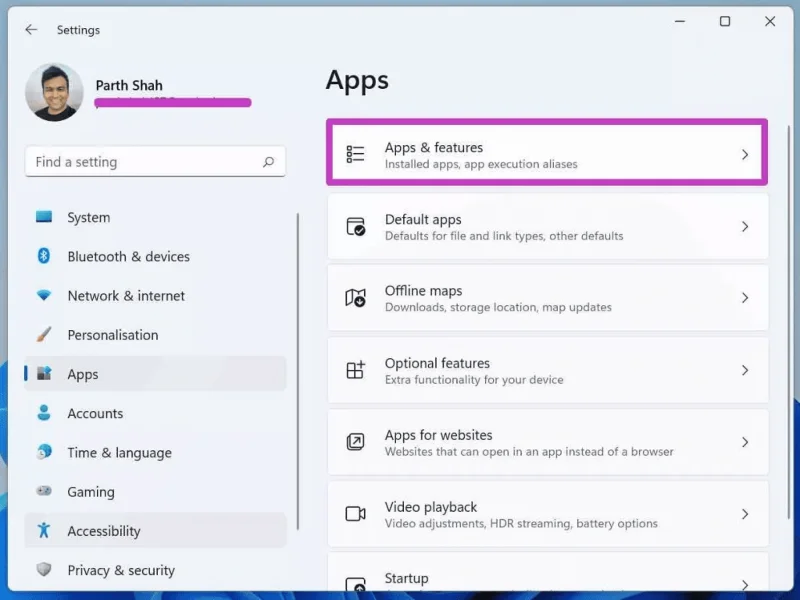Click the Optional features grid icon

coord(355,370)
